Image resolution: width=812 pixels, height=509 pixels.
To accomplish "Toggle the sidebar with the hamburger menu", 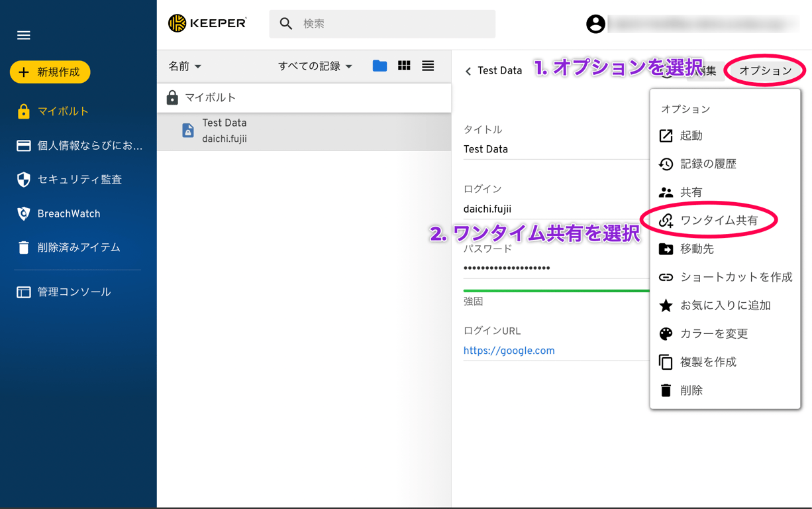I will point(23,35).
